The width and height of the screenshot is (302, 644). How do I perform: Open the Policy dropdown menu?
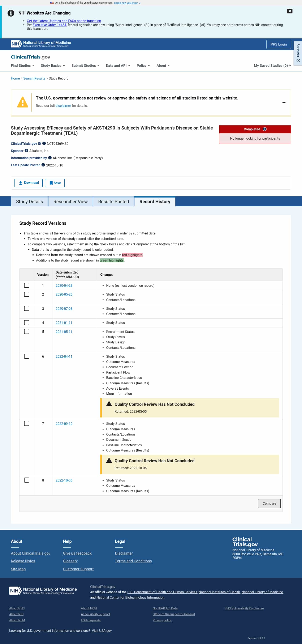[x=143, y=65]
